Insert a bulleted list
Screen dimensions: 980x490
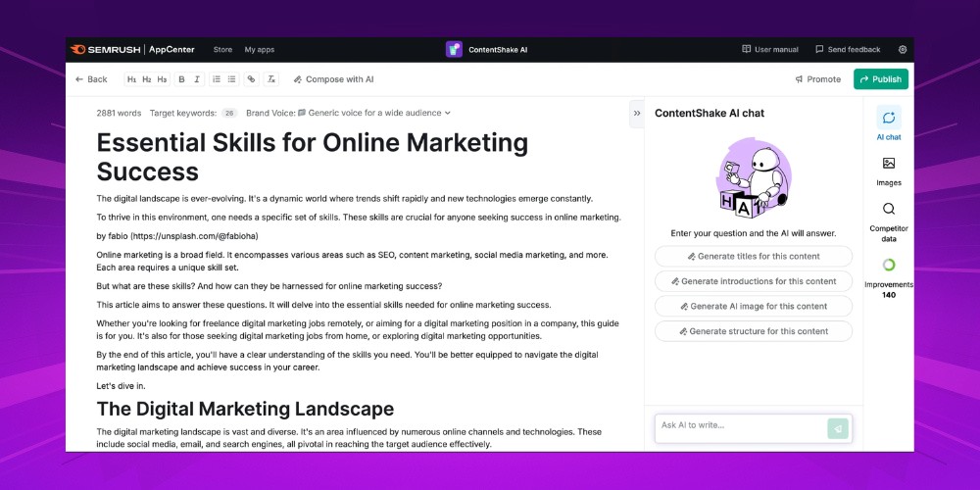click(232, 79)
